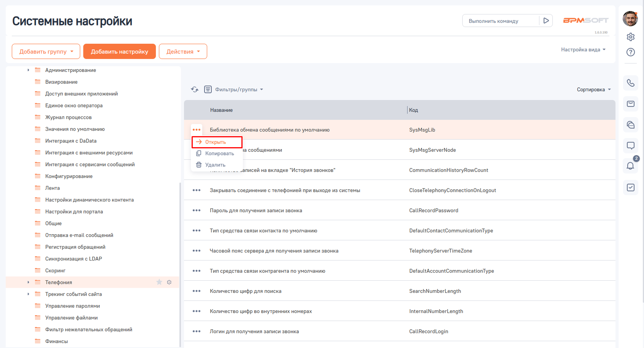Click the refresh list icon
The image size is (644, 348).
pos(195,89)
